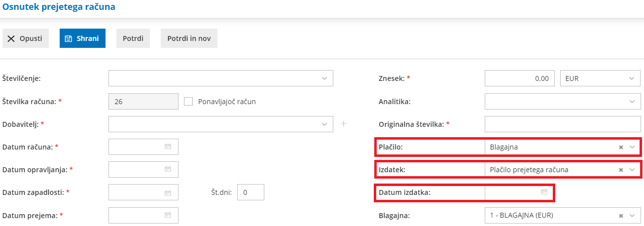Expand the Številčenje dropdown
Viewport: 644px width, 226px height.
pos(324,78)
